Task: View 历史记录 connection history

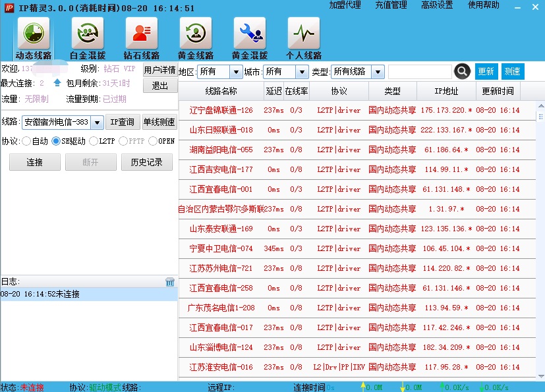Action: pyautogui.click(x=146, y=161)
